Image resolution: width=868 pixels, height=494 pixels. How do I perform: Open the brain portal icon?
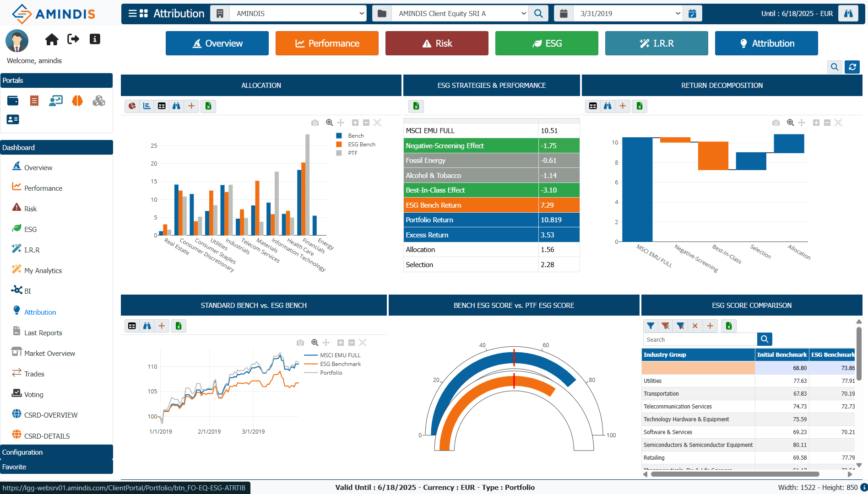77,101
